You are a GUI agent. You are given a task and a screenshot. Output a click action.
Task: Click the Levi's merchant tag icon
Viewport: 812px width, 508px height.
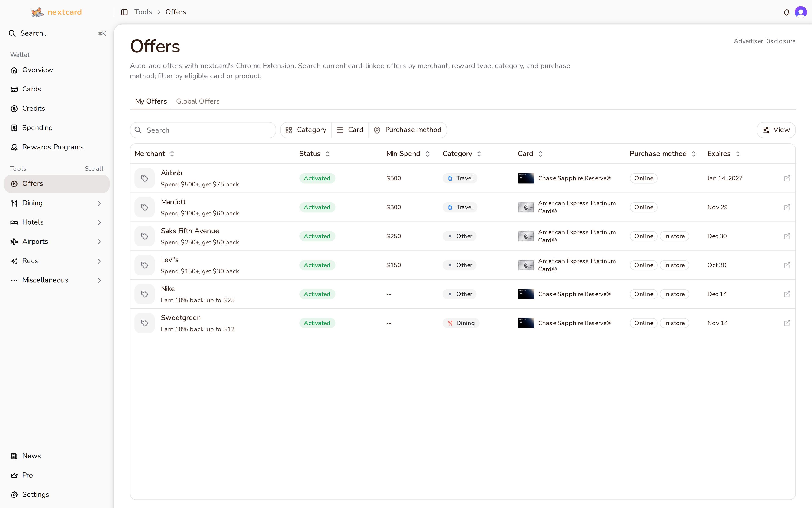coord(145,265)
